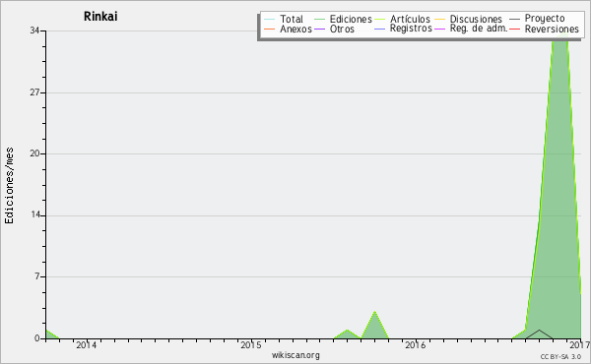Click the Rinkai chart title
The image size is (591, 364).
coord(100,16)
